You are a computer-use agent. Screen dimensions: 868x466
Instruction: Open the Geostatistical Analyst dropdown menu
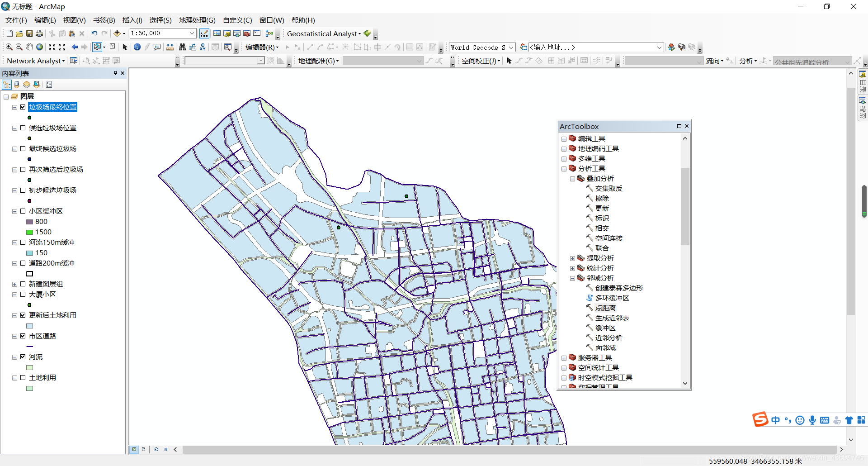click(324, 33)
